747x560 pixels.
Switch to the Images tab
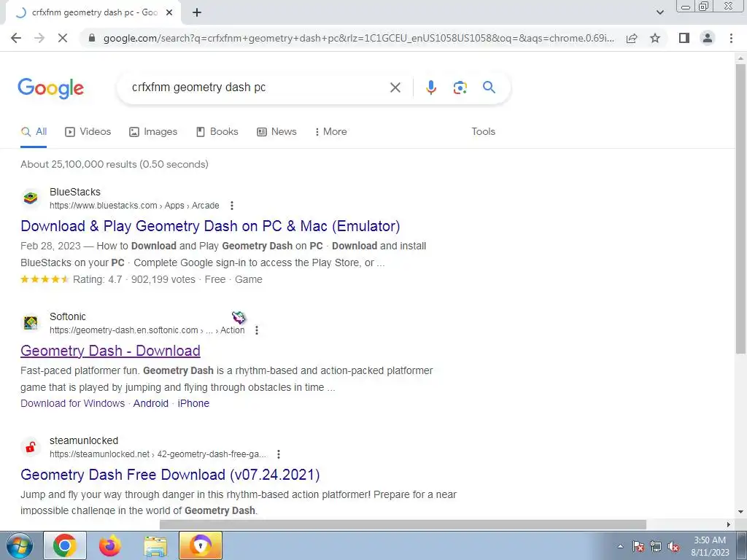point(153,132)
